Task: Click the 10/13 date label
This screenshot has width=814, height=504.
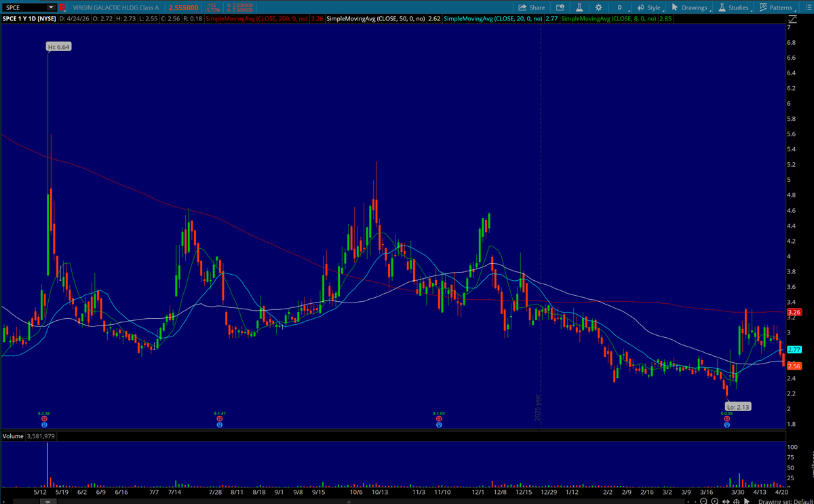Action: pyautogui.click(x=379, y=492)
